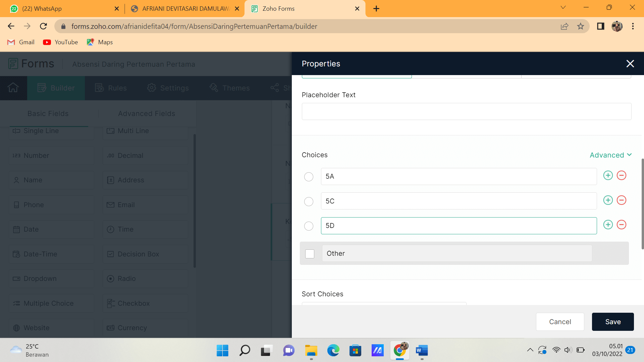This screenshot has height=362, width=644.
Task: Save the field properties
Action: (612, 322)
